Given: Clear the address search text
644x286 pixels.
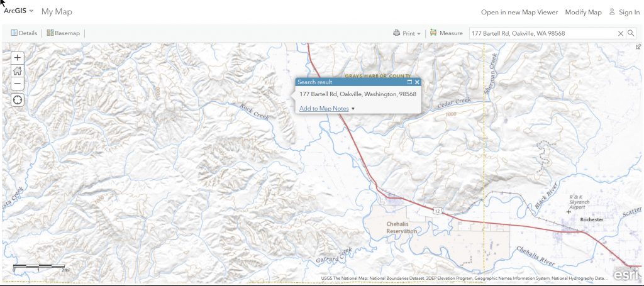Looking at the screenshot, I should [621, 33].
